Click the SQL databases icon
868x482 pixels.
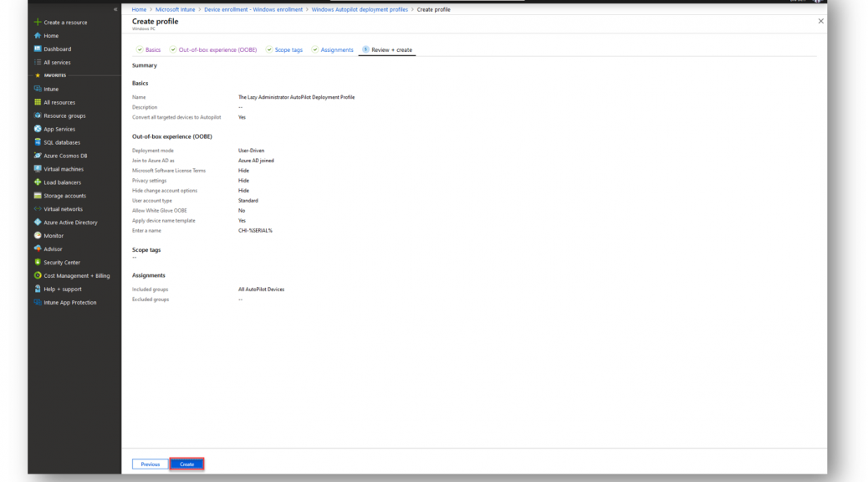pos(38,141)
